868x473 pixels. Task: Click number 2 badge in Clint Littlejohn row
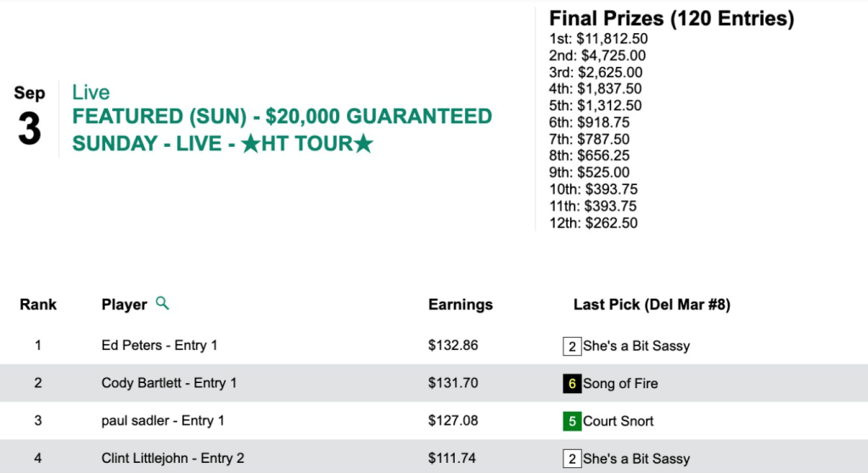(x=572, y=459)
